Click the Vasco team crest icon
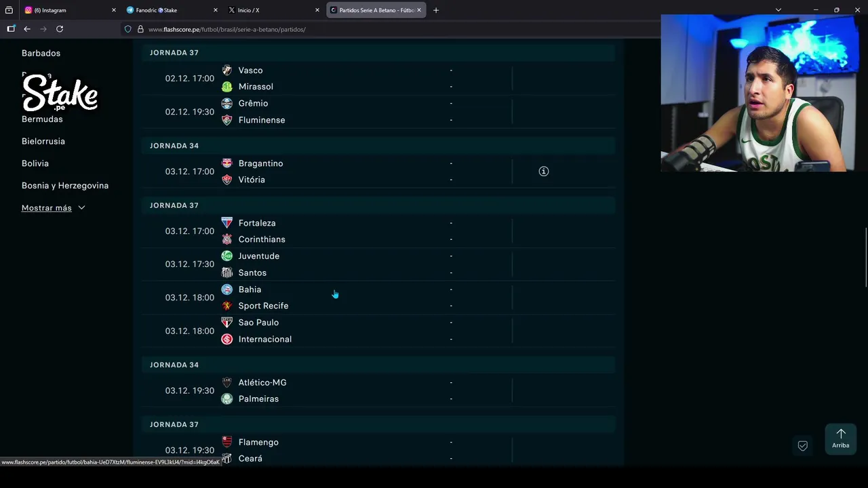Viewport: 868px width, 488px height. pyautogui.click(x=227, y=70)
